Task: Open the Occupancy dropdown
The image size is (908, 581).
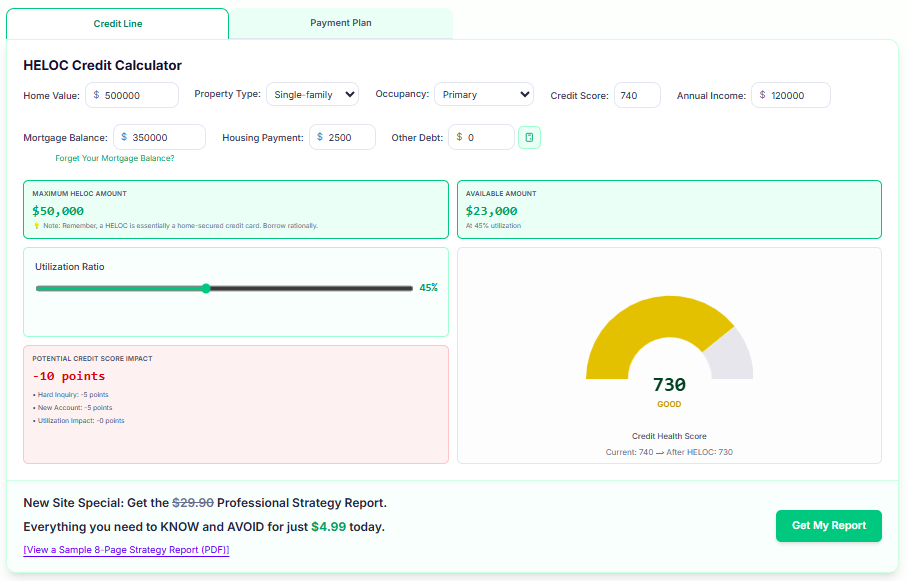Action: tap(483, 94)
